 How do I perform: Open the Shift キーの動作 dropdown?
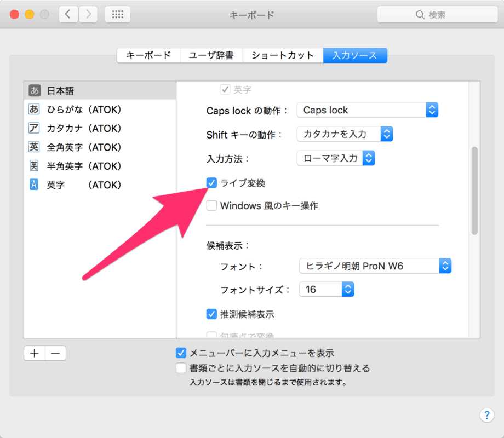coord(345,134)
